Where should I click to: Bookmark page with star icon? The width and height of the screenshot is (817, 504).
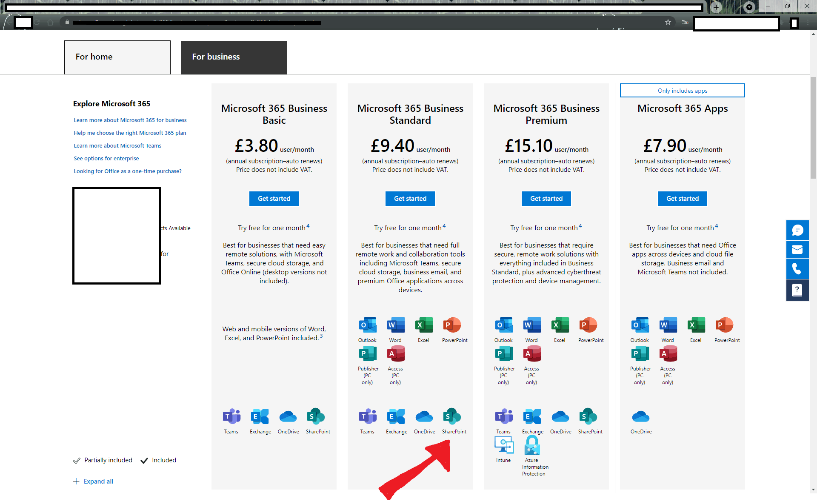point(668,22)
